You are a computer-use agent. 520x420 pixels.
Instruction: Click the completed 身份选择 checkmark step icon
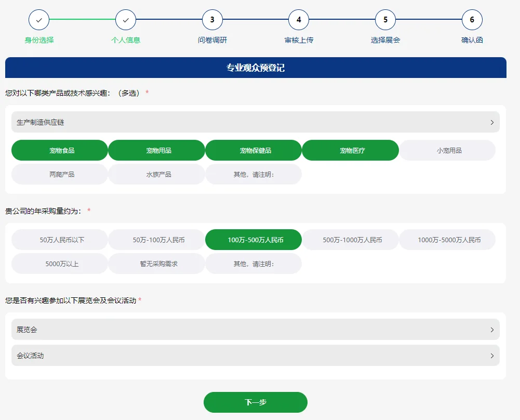coord(38,19)
